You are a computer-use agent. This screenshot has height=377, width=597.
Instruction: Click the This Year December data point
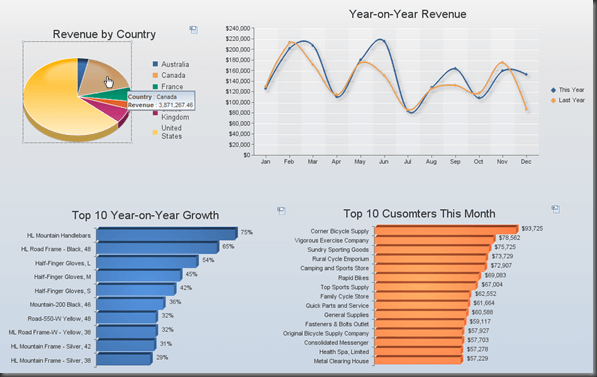[x=526, y=74]
